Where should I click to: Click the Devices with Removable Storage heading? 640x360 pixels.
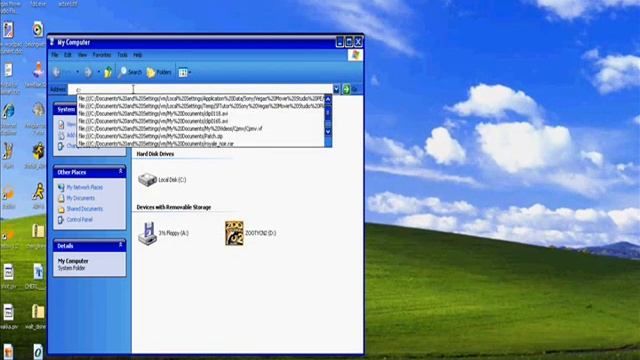(173, 207)
